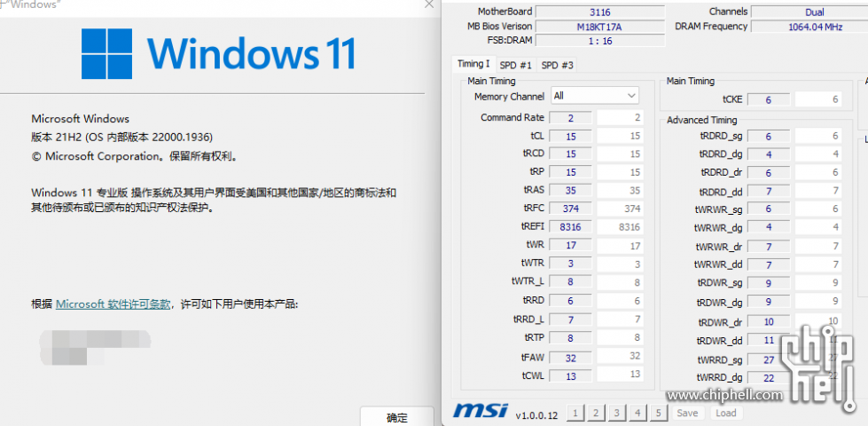The image size is (868, 426).
Task: Click the Load button
Action: click(x=726, y=413)
